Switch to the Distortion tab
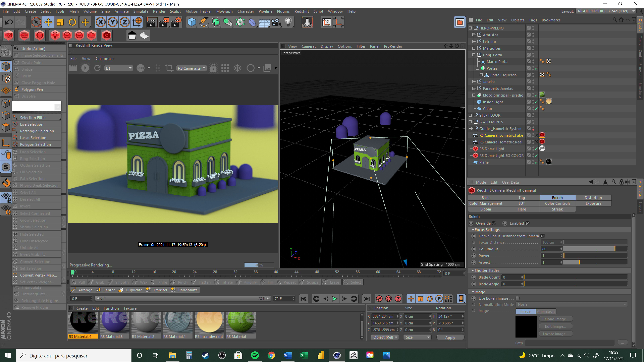 point(593,198)
